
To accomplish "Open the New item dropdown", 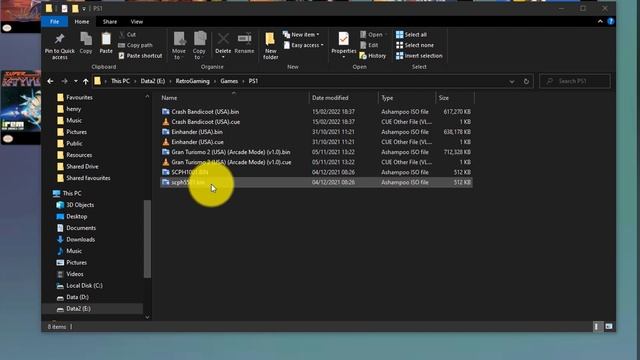I will click(301, 35).
